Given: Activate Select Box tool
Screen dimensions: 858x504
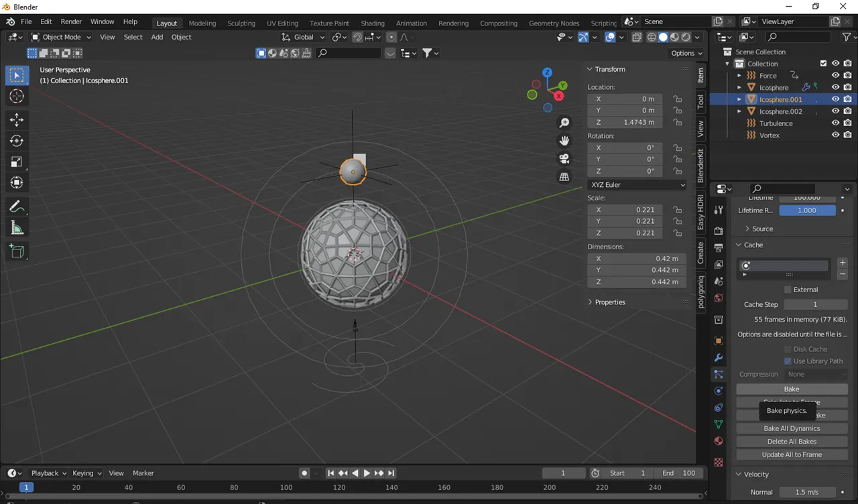Looking at the screenshot, I should pyautogui.click(x=17, y=76).
